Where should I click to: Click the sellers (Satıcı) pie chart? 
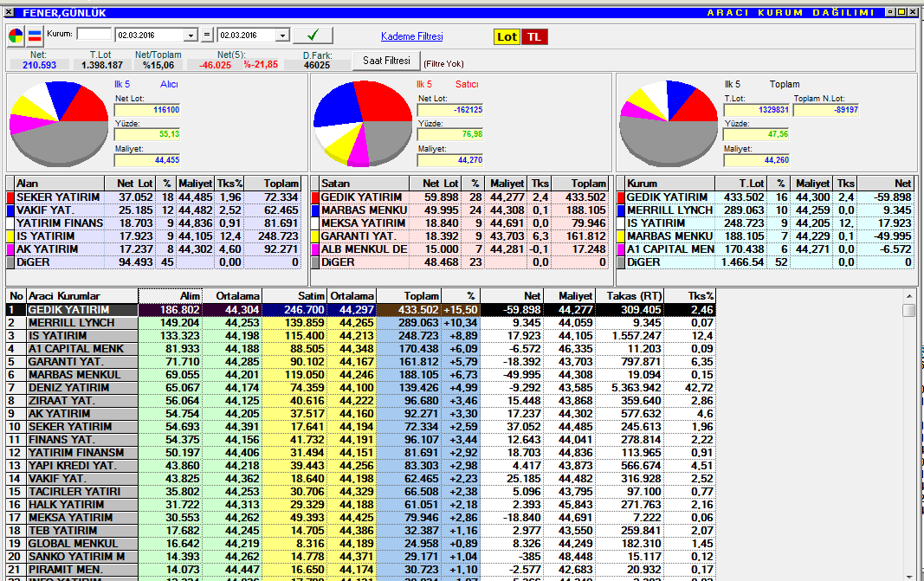(363, 122)
